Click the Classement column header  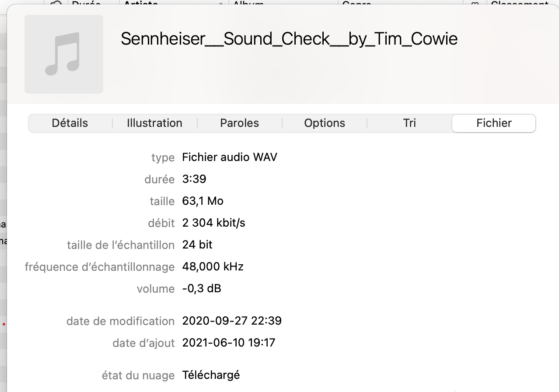click(520, 3)
